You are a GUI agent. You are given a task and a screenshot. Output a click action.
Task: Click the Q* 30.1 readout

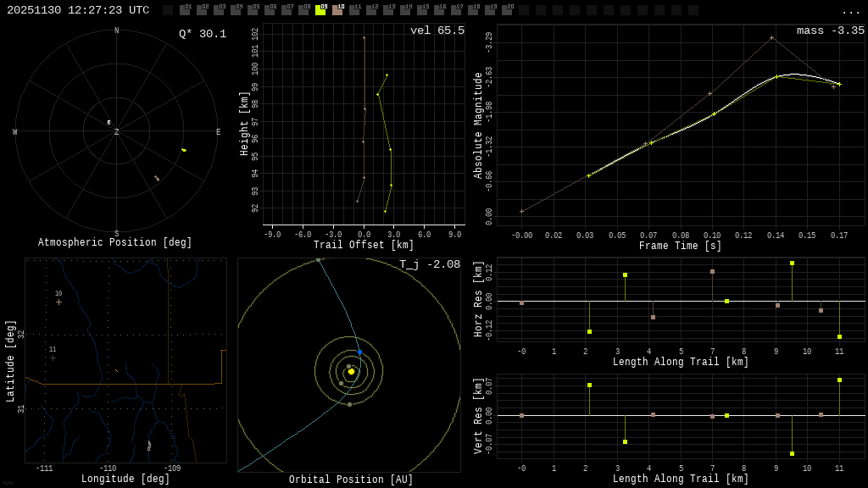tap(203, 34)
